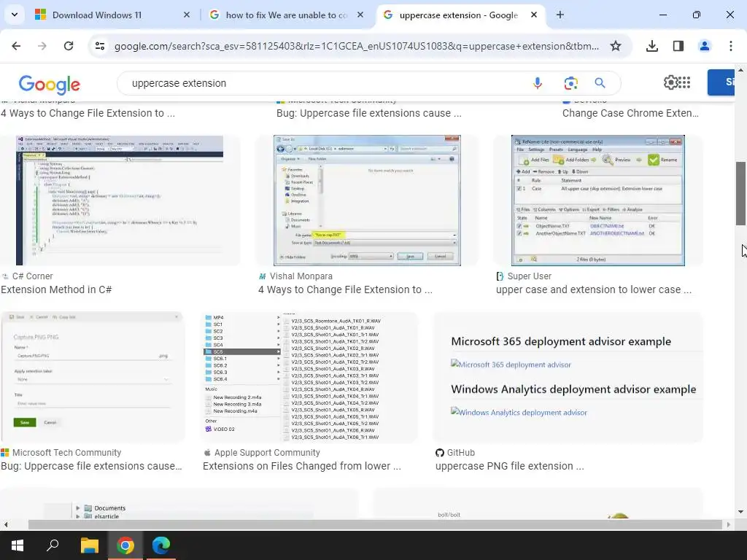Screen dimensions: 747x560
Task: Click the vertical scrollbar thumb
Action: pos(741,193)
